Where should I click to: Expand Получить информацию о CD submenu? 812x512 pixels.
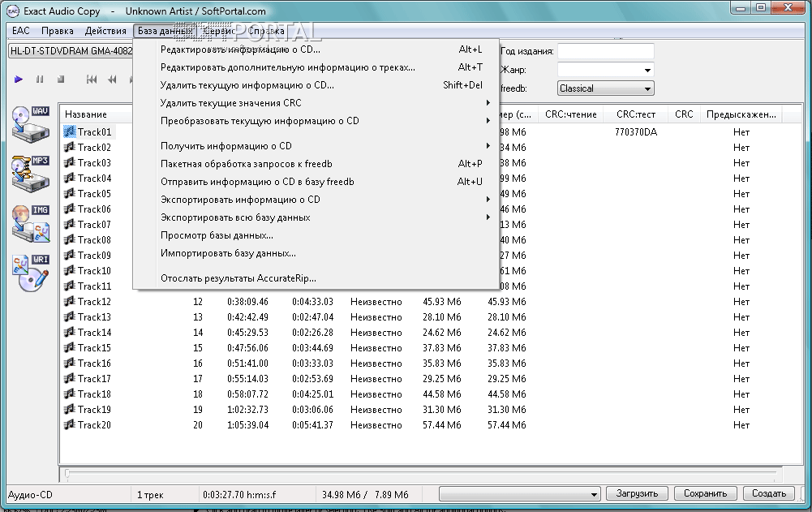coord(316,146)
